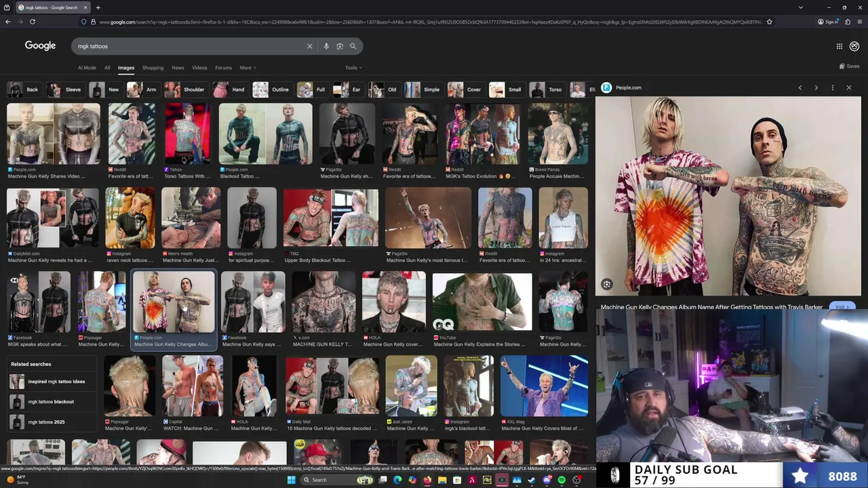Click the magnifier search submit icon

coord(353,46)
